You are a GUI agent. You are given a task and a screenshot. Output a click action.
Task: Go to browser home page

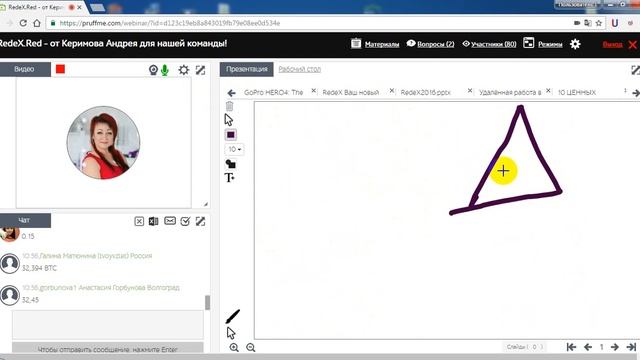pos(37,23)
